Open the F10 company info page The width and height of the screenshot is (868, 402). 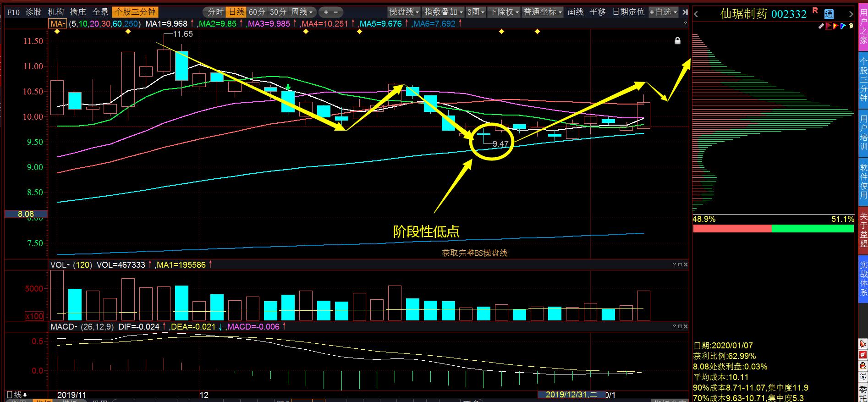(x=13, y=12)
